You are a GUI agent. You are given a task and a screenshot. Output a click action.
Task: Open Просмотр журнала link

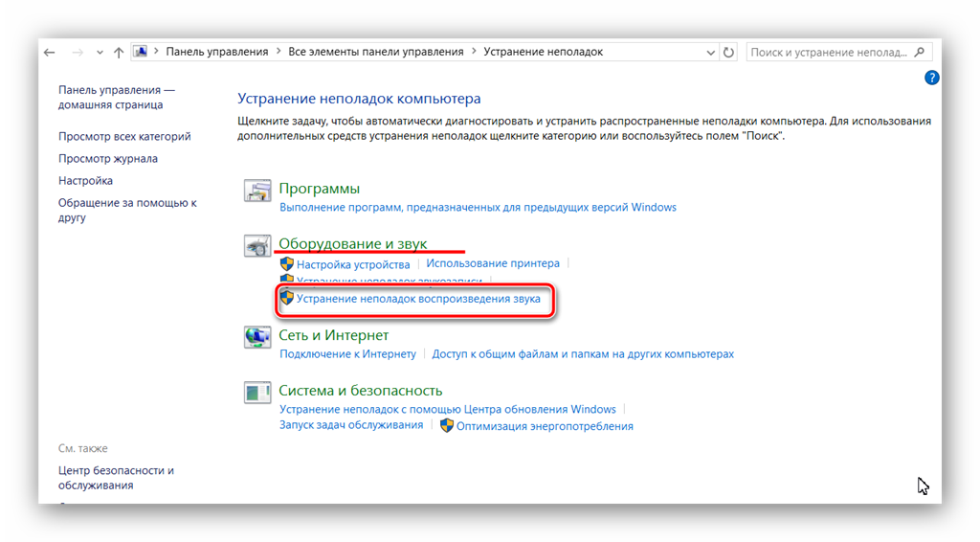(x=108, y=159)
